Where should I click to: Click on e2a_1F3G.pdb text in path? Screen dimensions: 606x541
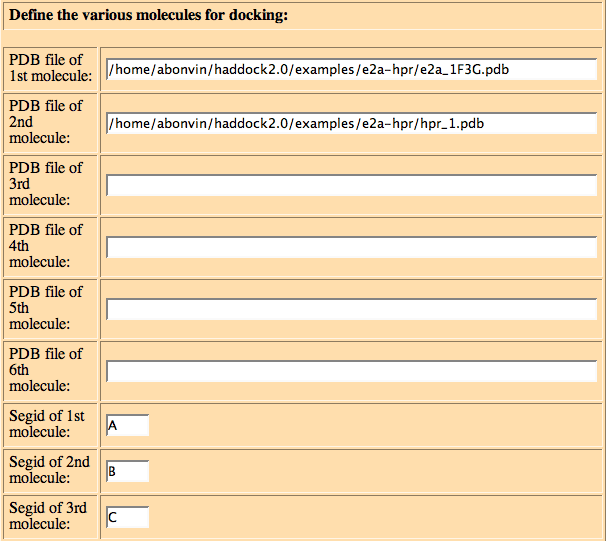(464, 70)
